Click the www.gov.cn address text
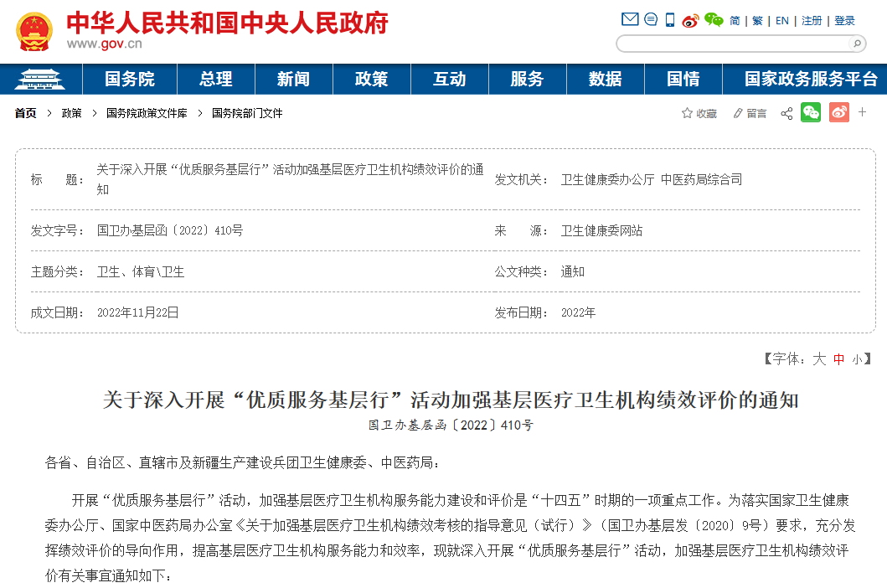 coord(104,44)
